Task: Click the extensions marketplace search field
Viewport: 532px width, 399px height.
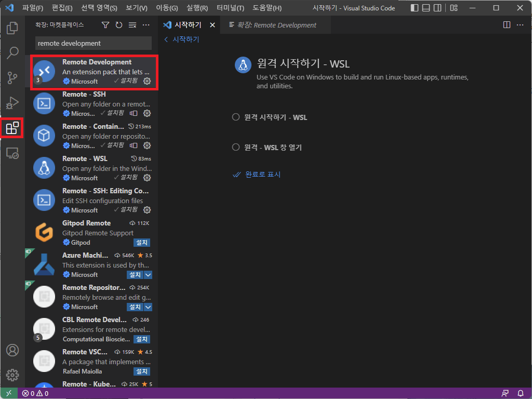Action: click(92, 43)
